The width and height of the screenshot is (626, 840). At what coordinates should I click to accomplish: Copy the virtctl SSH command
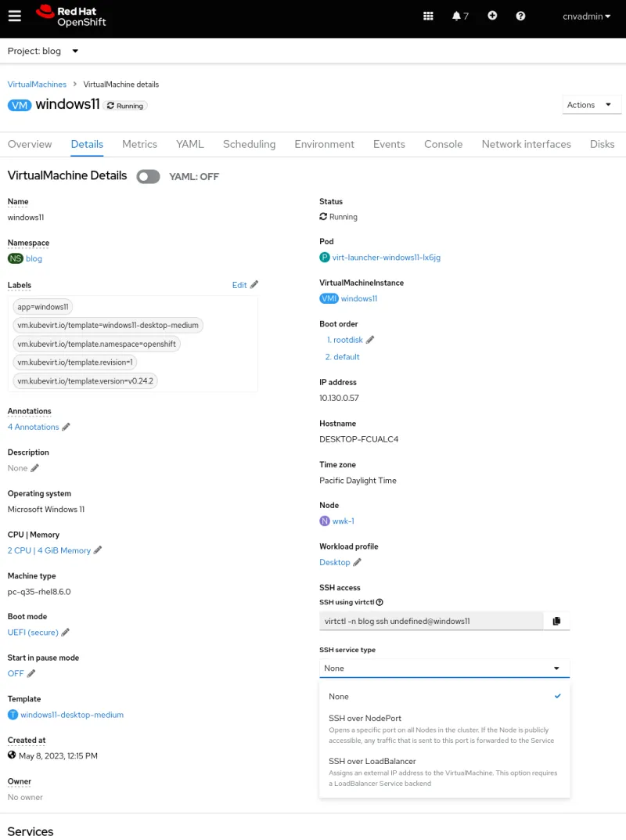tap(556, 621)
